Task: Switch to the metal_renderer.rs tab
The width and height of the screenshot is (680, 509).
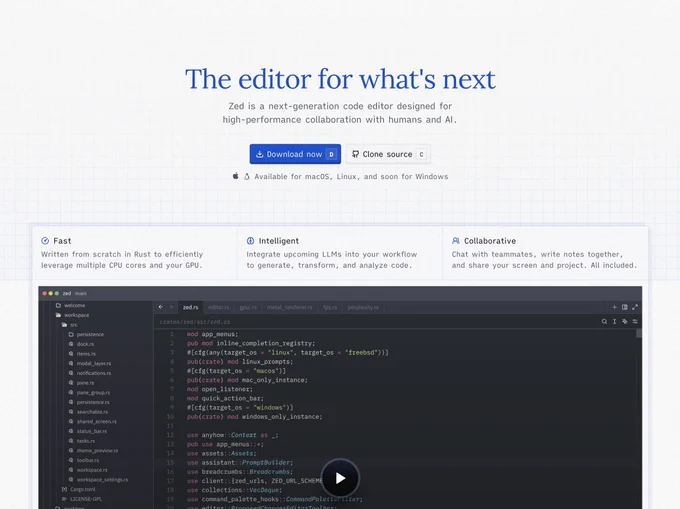Action: [289, 307]
